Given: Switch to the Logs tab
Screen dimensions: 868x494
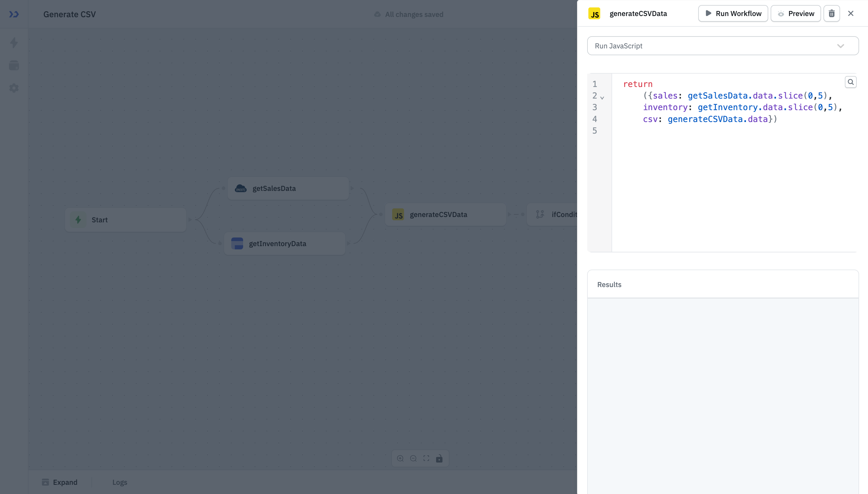Looking at the screenshot, I should pyautogui.click(x=119, y=482).
